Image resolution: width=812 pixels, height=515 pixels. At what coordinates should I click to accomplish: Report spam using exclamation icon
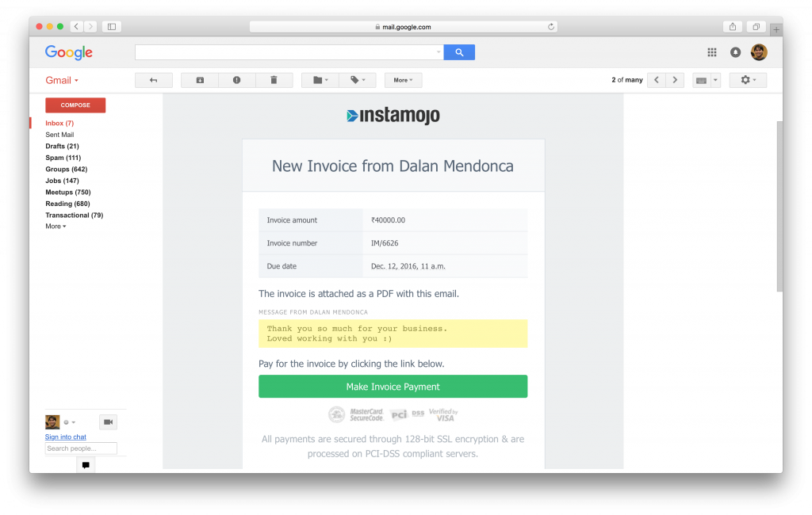click(x=236, y=80)
